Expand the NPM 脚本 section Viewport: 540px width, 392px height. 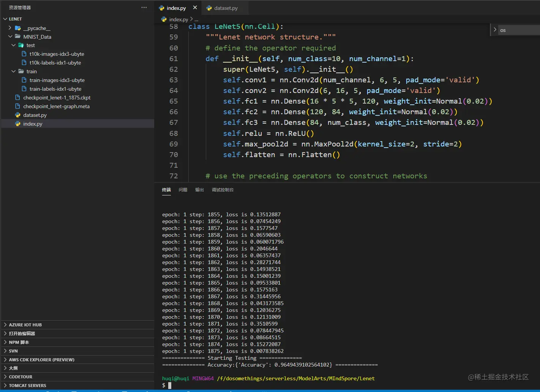(x=78, y=342)
